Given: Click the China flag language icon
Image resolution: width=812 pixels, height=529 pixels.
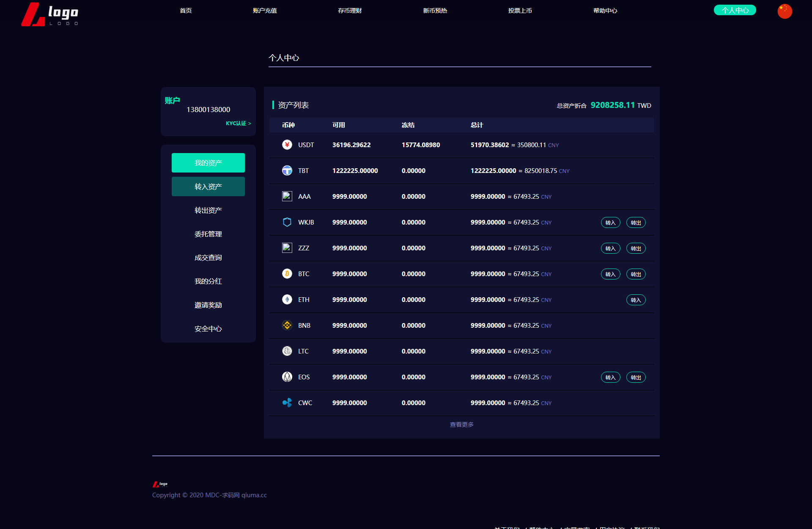Looking at the screenshot, I should [785, 11].
